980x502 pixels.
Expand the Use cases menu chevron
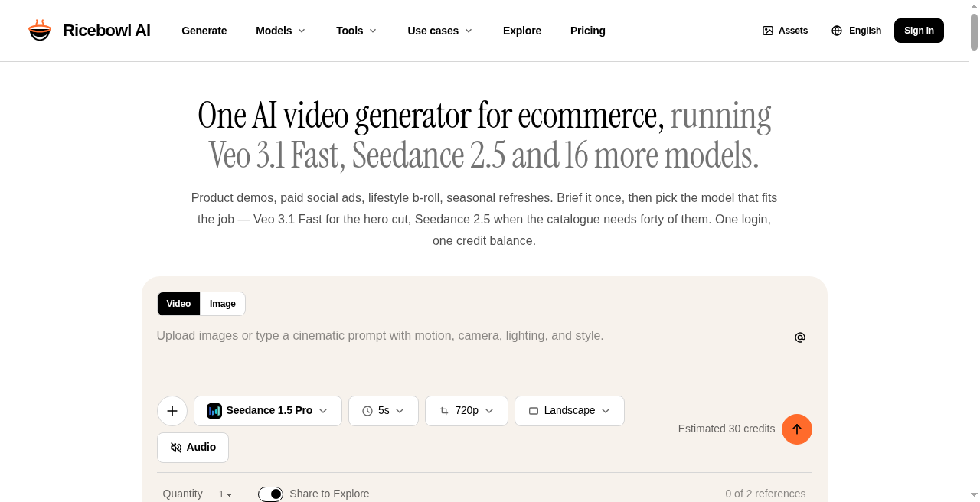click(x=469, y=31)
